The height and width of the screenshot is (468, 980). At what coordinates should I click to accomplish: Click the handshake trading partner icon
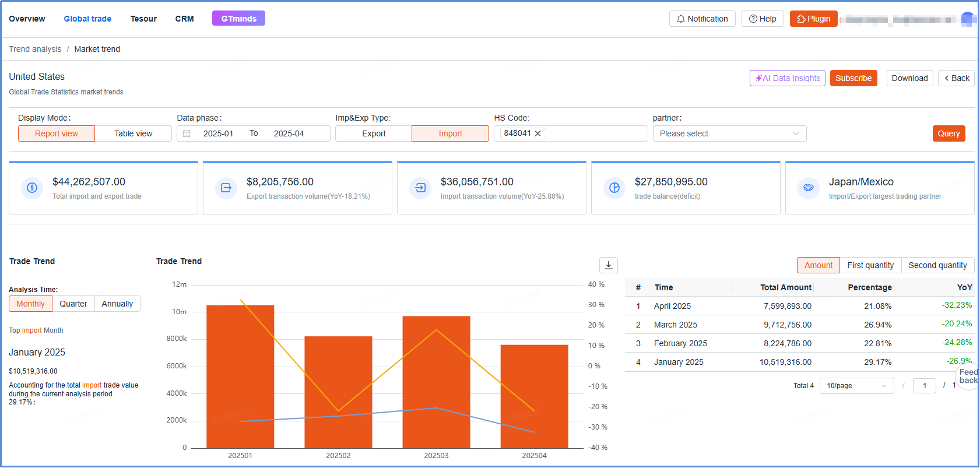coord(809,188)
